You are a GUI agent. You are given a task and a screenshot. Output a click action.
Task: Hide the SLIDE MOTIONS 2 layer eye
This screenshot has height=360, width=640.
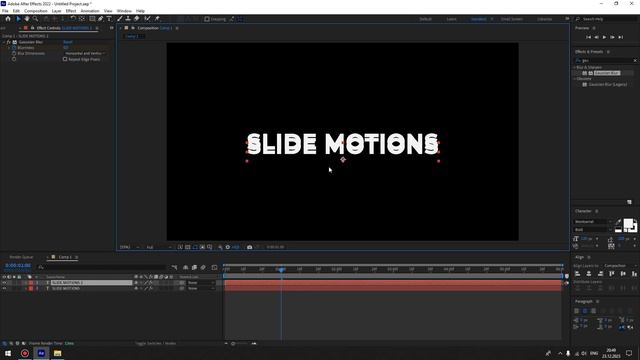pos(4,282)
